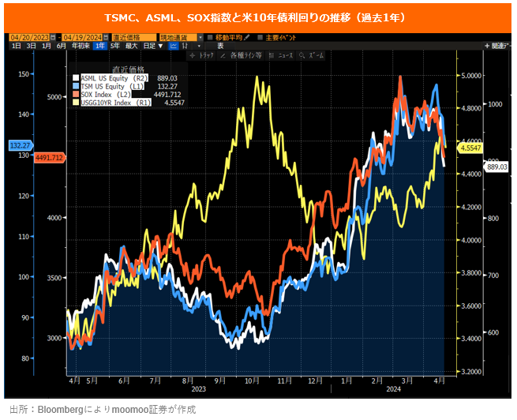Edit the 04/20/2023 start date field
The width and height of the screenshot is (517, 420).
point(30,37)
